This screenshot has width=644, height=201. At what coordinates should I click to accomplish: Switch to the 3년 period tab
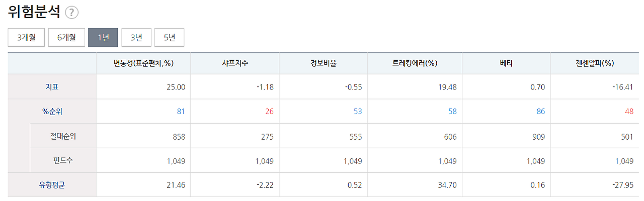[136, 37]
